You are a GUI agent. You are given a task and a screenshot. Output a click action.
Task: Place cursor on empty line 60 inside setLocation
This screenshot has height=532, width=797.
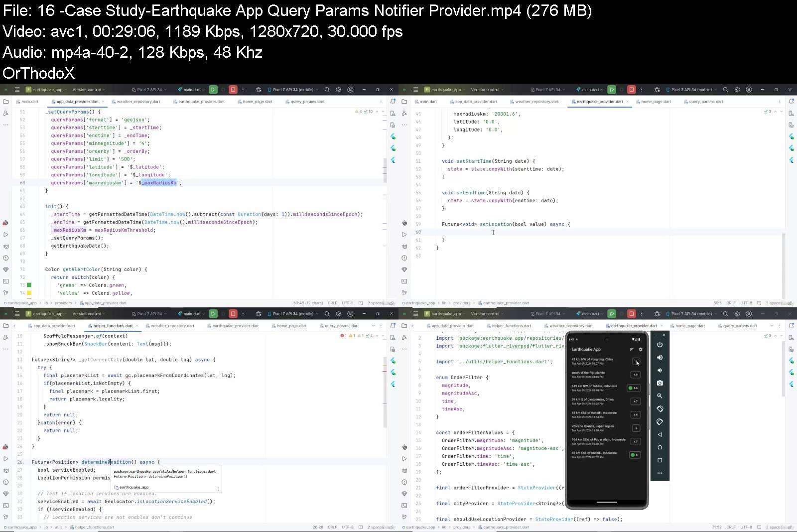click(x=598, y=232)
